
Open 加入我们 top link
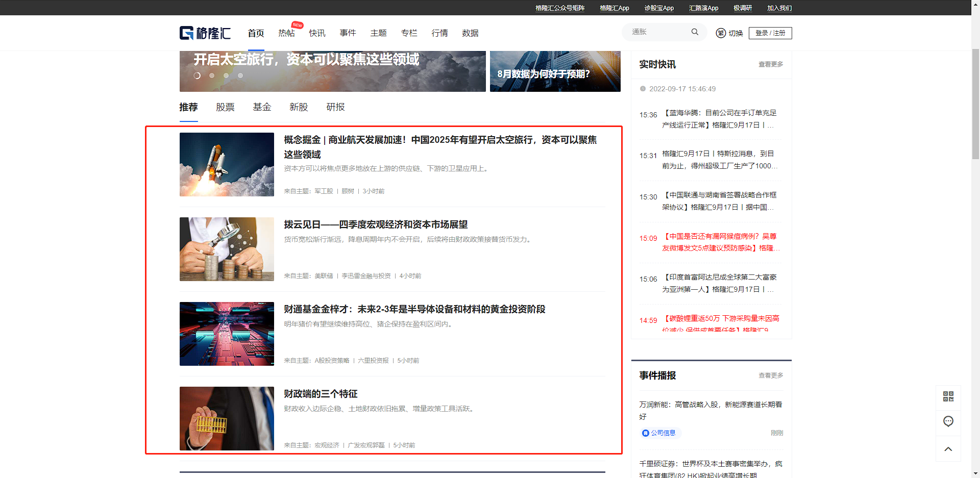(x=779, y=8)
